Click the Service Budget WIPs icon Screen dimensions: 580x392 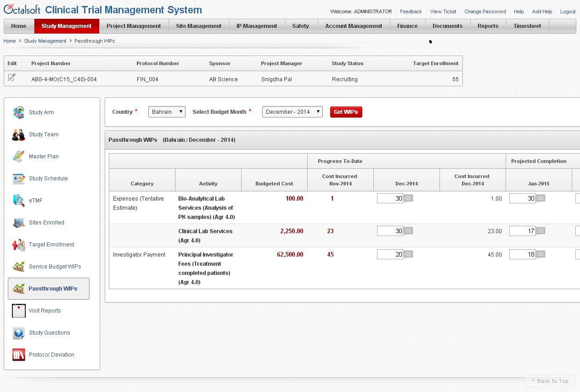pos(18,266)
